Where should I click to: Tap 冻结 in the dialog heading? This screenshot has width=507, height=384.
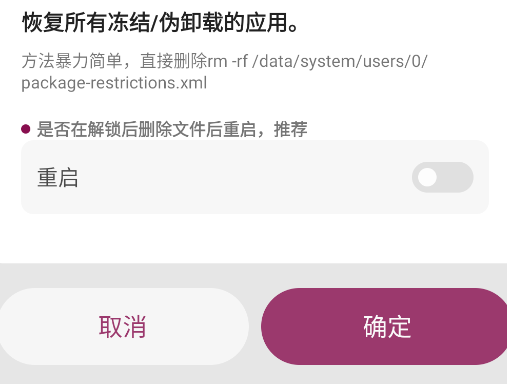pos(129,23)
